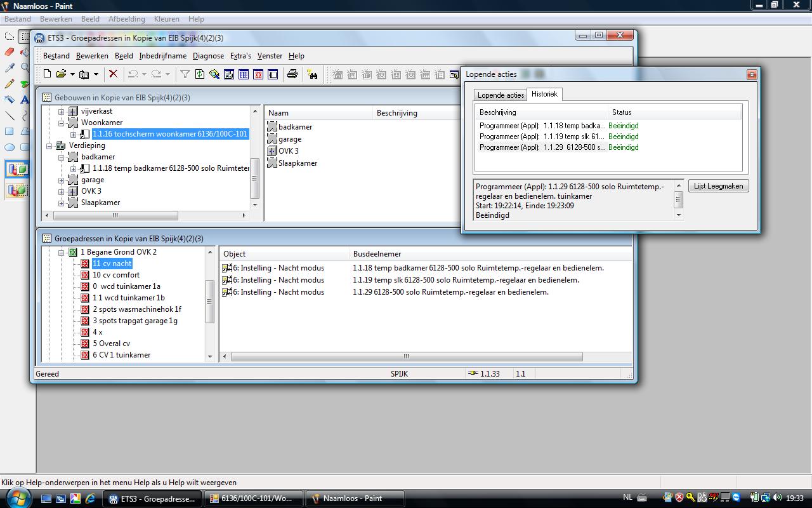The image size is (812, 508).
Task: Switch to the Lopende acties tab
Action: [x=501, y=95]
